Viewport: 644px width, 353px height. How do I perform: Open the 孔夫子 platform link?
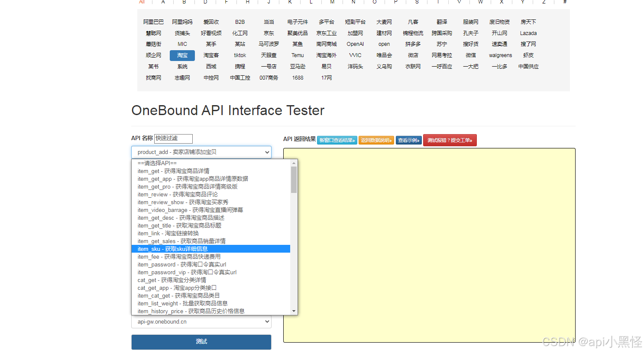[471, 33]
